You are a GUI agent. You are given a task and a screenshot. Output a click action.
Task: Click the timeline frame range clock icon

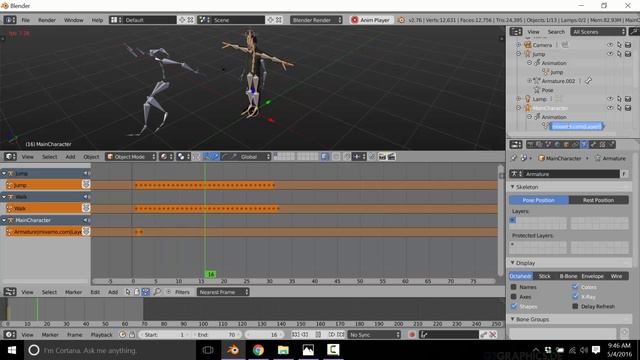(x=122, y=335)
